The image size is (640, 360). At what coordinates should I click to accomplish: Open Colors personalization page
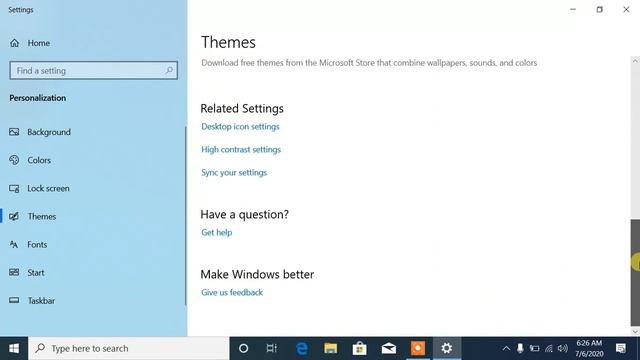point(30,160)
